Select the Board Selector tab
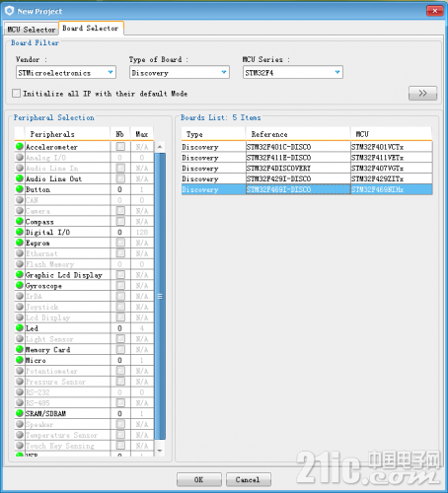The width and height of the screenshot is (448, 493). [91, 29]
